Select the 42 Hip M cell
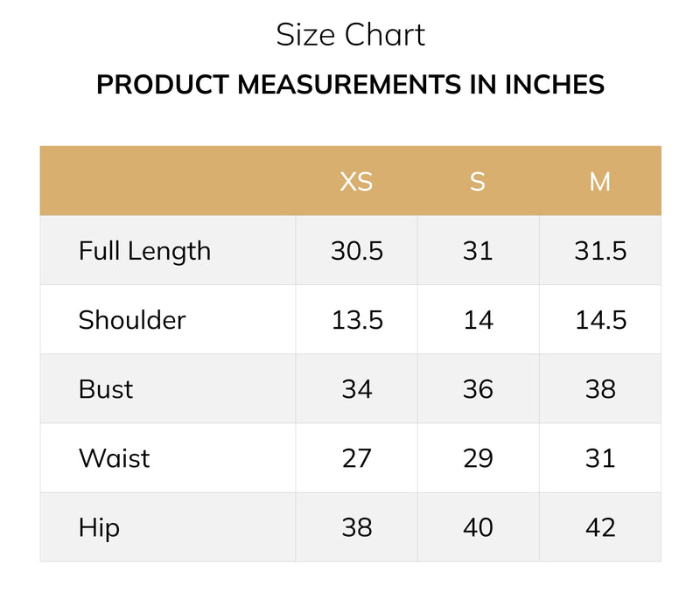 (x=600, y=527)
